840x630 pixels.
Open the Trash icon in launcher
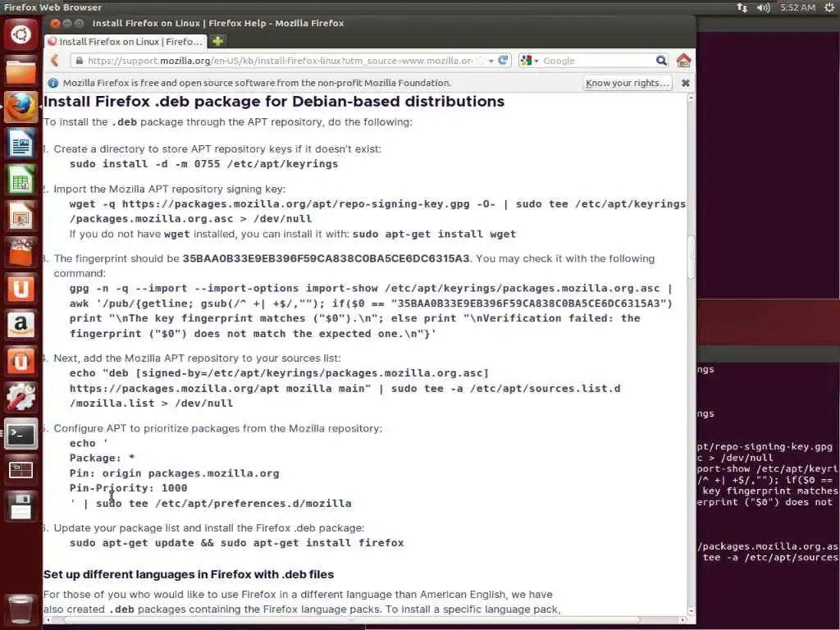[21, 609]
